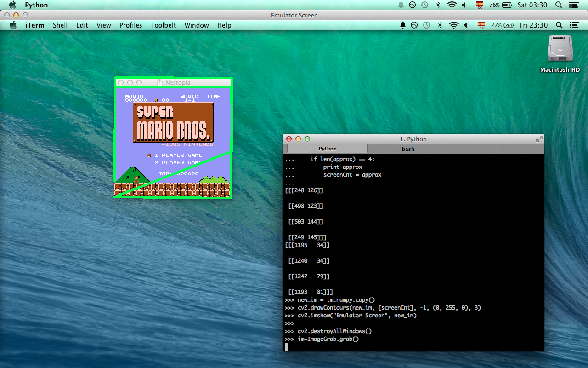Open the Time Machine menu bar icon
588x368 pixels.
click(426, 25)
